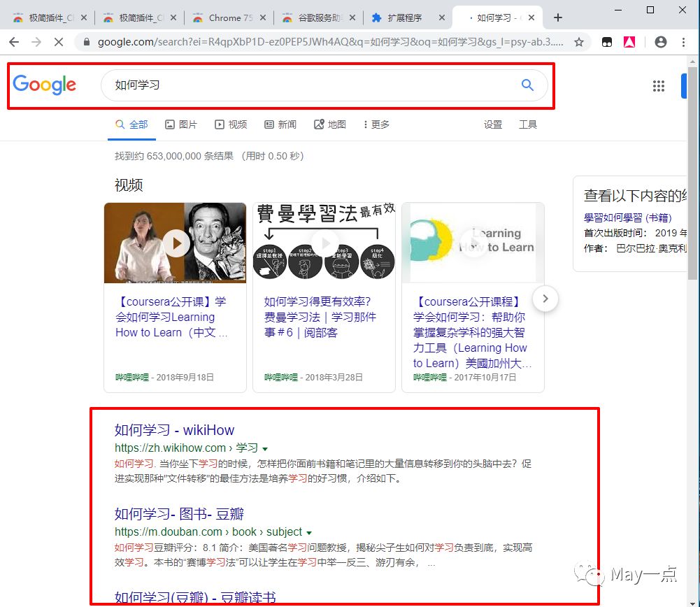The image size is (700, 607).
Task: Click the browser back arrow
Action: pyautogui.click(x=14, y=42)
